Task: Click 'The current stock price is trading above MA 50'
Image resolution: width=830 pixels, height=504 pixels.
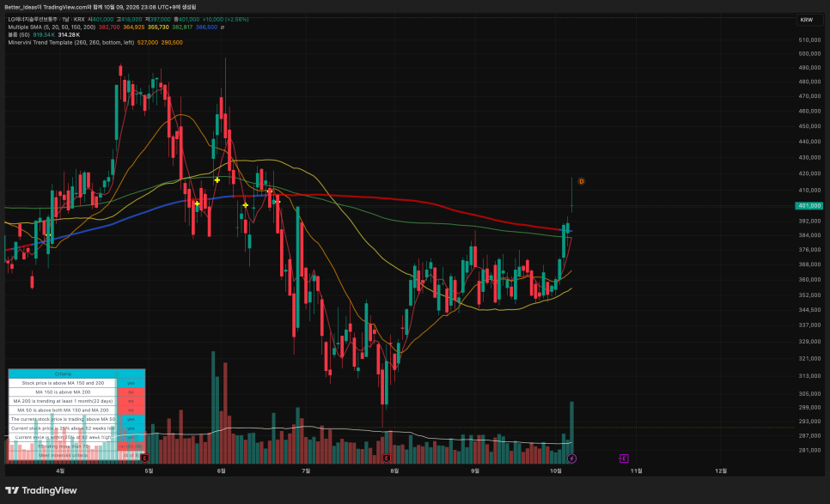Action: (63, 419)
